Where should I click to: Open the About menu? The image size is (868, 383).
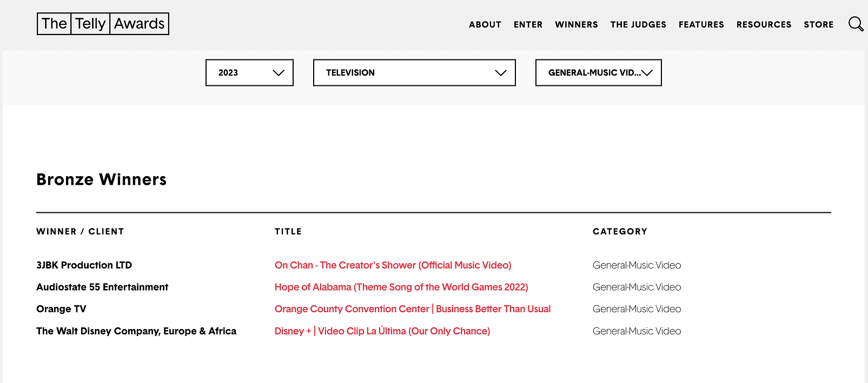tap(485, 24)
